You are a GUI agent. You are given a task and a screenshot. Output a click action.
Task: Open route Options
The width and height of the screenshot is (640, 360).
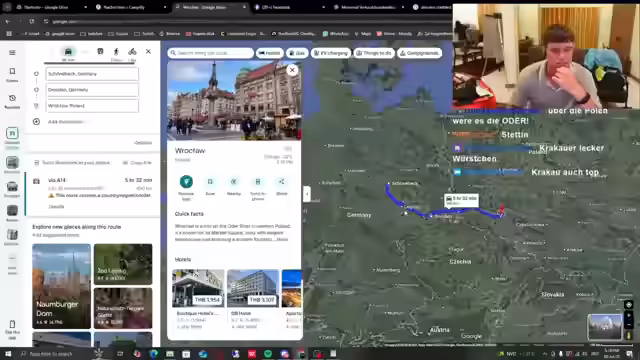[x=143, y=143]
